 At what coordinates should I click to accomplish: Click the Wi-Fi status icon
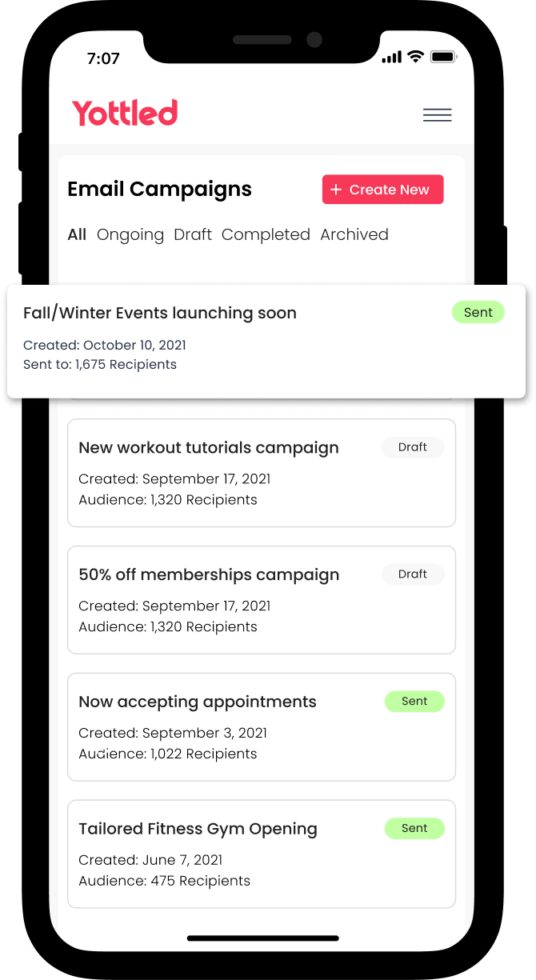415,57
